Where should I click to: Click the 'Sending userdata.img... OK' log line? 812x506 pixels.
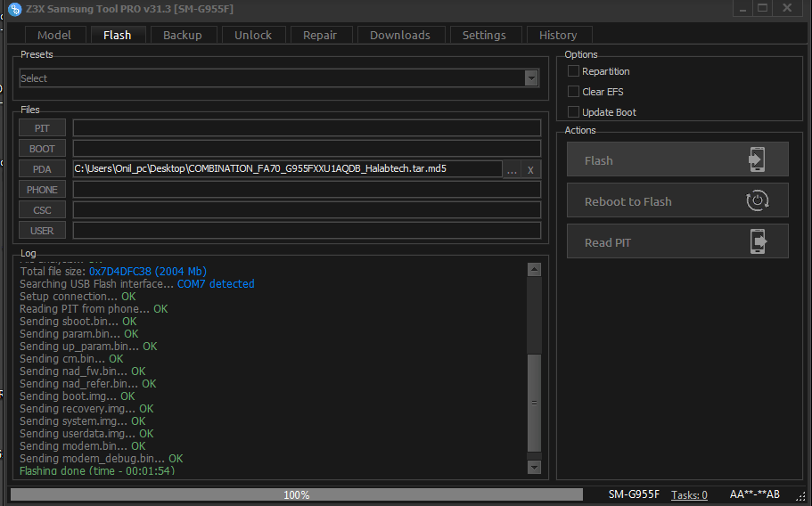tap(86, 434)
